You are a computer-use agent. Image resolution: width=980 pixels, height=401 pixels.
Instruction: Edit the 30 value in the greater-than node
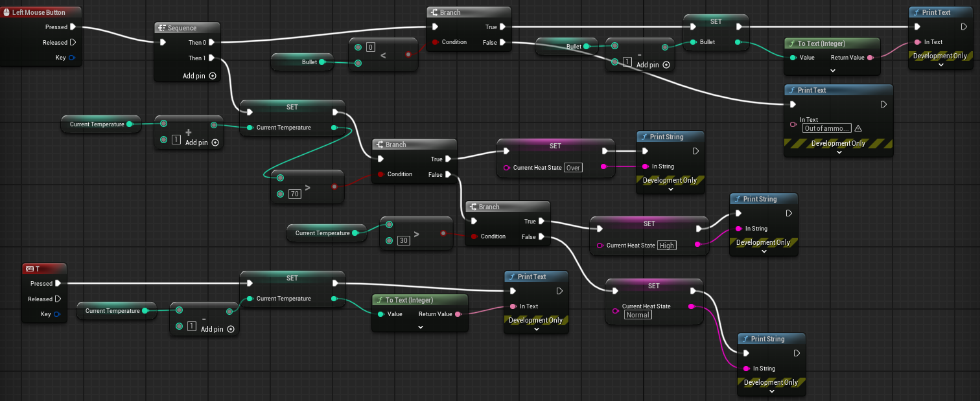(404, 240)
